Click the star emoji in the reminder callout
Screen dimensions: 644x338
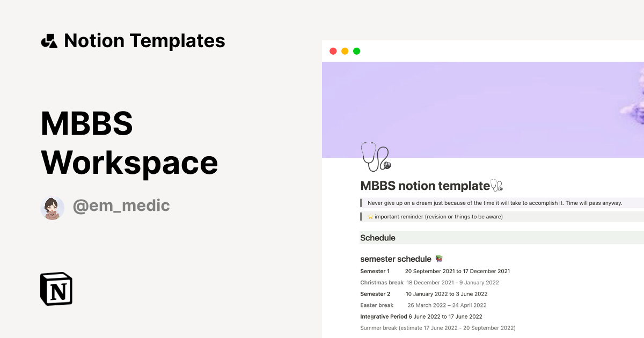tap(370, 216)
